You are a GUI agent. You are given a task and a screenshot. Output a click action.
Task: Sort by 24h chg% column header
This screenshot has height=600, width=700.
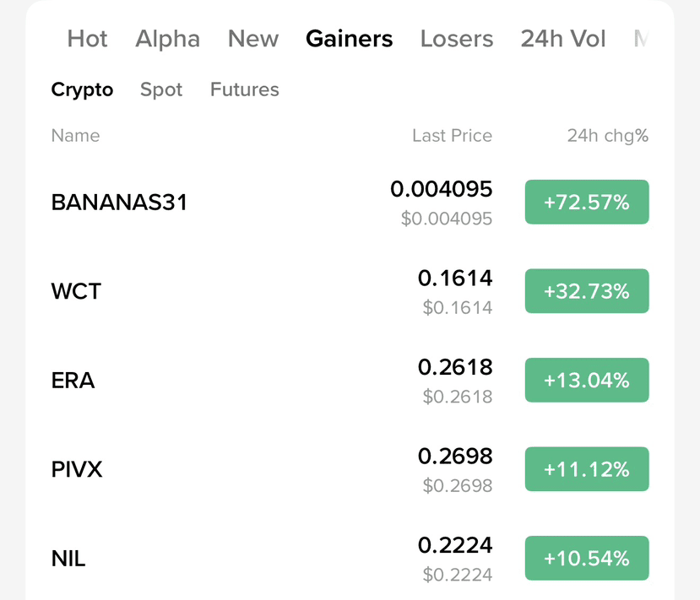pyautogui.click(x=608, y=136)
